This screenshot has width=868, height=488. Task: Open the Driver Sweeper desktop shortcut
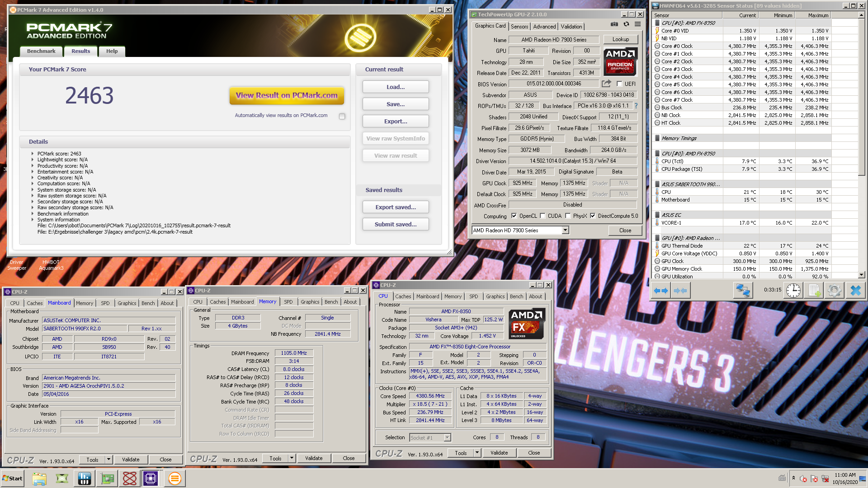[x=17, y=265]
